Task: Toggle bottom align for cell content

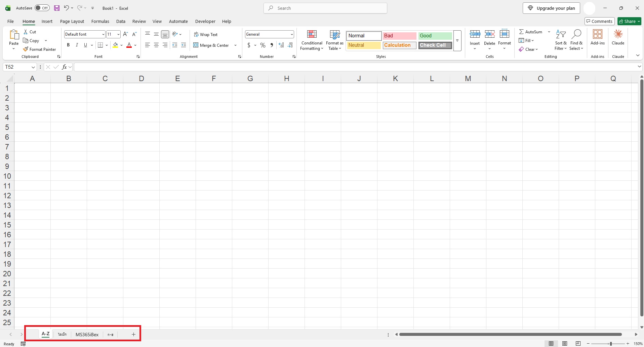Action: [x=165, y=34]
